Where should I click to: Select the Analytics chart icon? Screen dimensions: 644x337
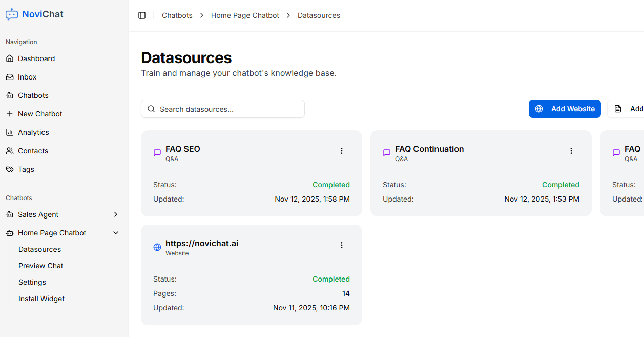[10, 132]
